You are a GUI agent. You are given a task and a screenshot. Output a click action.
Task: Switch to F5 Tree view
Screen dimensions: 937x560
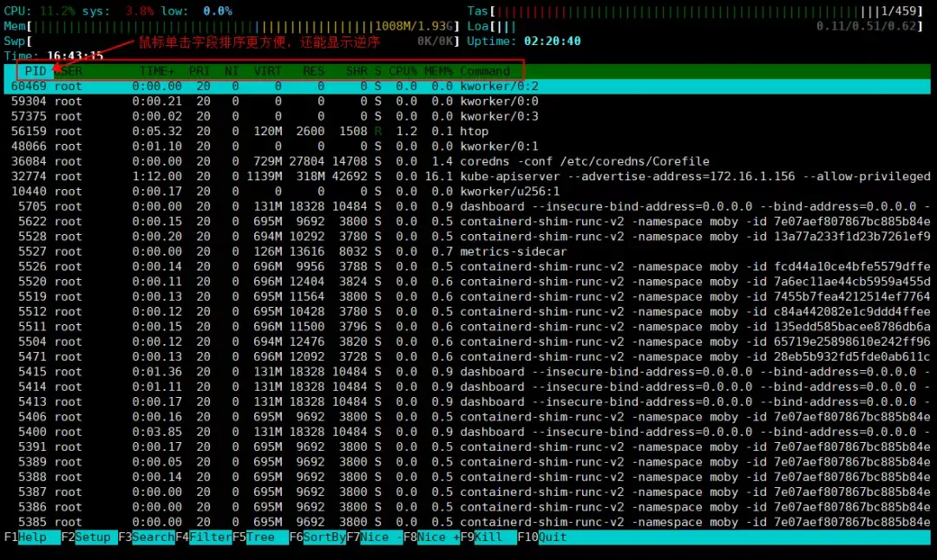click(x=260, y=537)
